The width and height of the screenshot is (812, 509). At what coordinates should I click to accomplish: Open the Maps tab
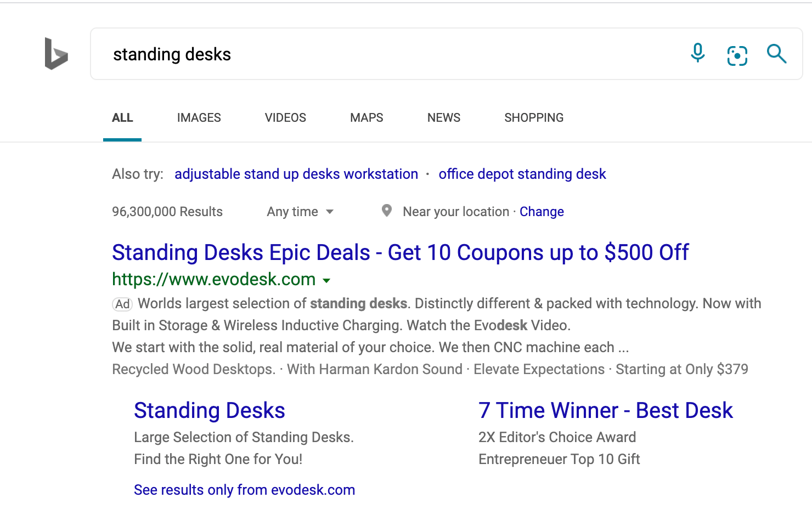366,118
